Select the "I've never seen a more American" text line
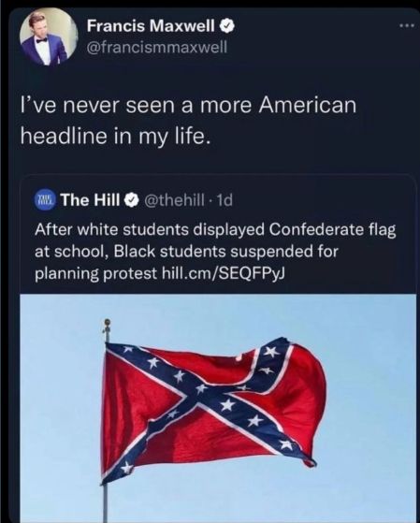The height and width of the screenshot is (523, 420). coord(188,106)
